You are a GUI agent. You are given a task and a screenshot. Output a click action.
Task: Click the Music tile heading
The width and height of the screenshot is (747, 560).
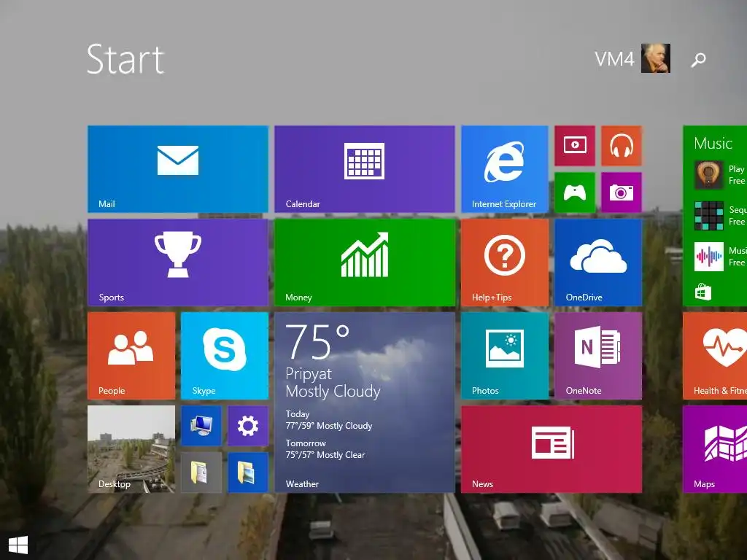point(713,144)
